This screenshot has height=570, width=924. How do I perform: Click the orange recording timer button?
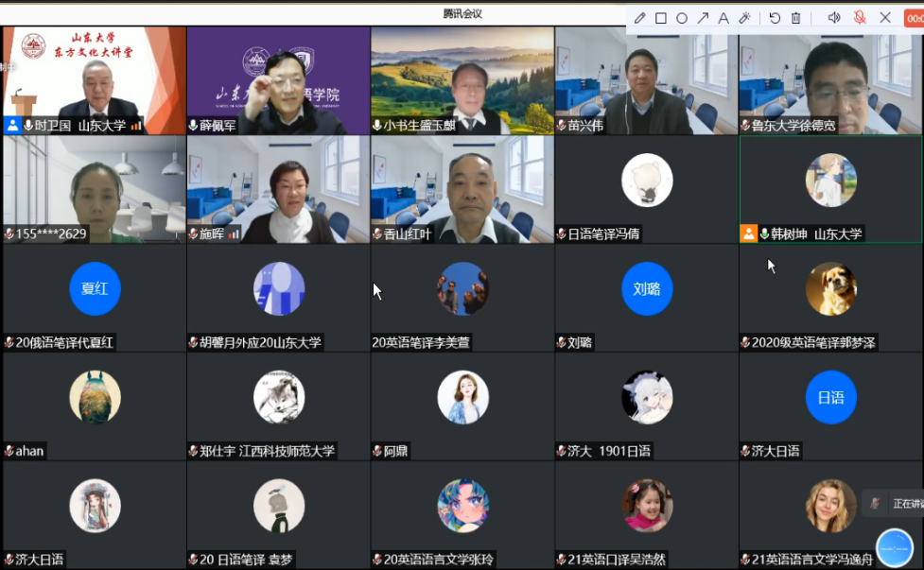(915, 18)
